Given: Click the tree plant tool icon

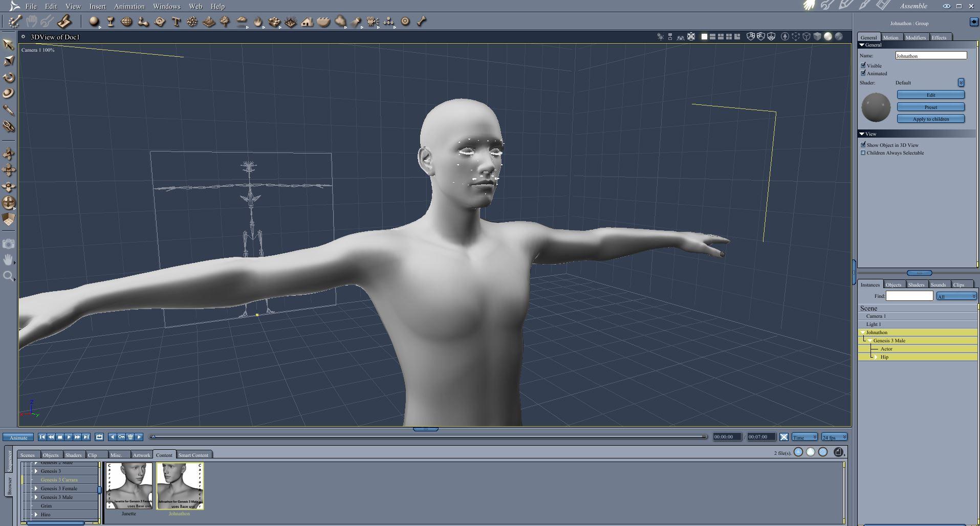Looking at the screenshot, I should pyautogui.click(x=225, y=21).
